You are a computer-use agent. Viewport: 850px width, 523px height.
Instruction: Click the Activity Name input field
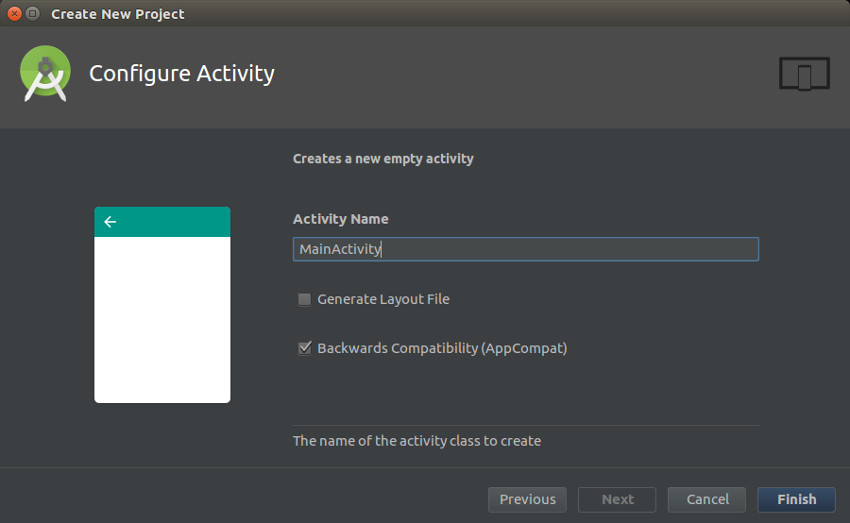pyautogui.click(x=526, y=249)
